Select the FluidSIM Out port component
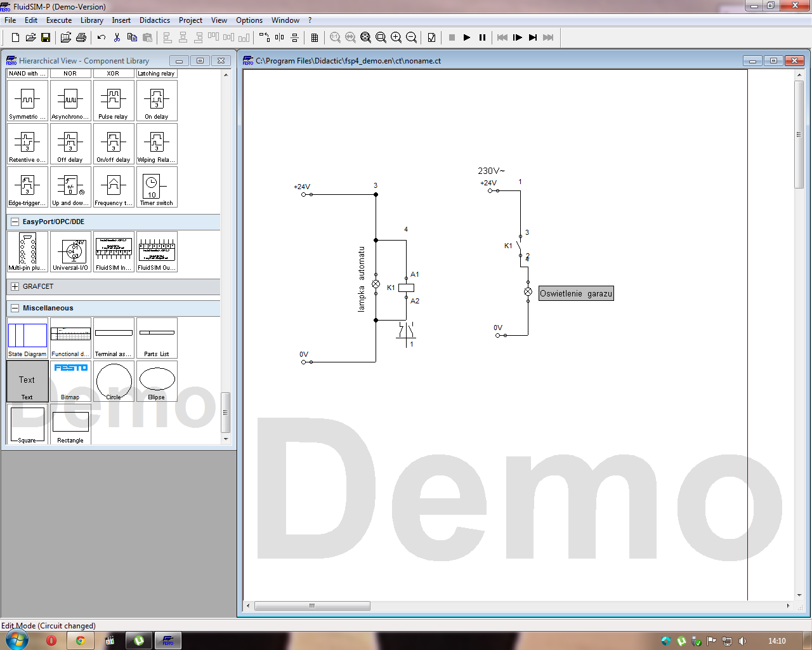Viewport: 812px width, 650px height. pyautogui.click(x=157, y=252)
